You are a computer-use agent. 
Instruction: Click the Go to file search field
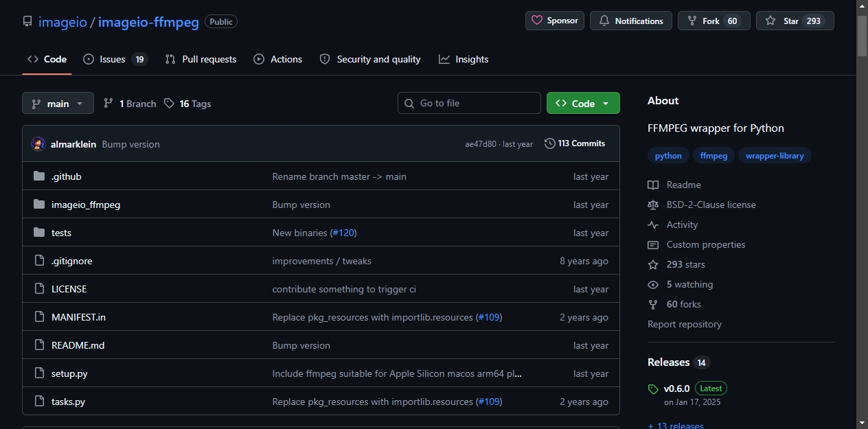point(469,103)
